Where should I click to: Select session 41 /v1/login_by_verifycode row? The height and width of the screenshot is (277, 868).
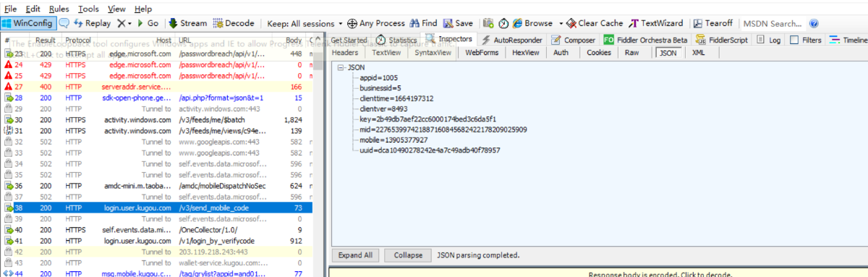pos(157,240)
